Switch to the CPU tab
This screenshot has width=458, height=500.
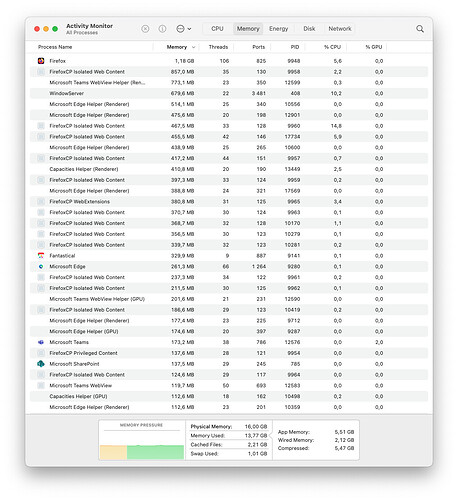tap(217, 29)
